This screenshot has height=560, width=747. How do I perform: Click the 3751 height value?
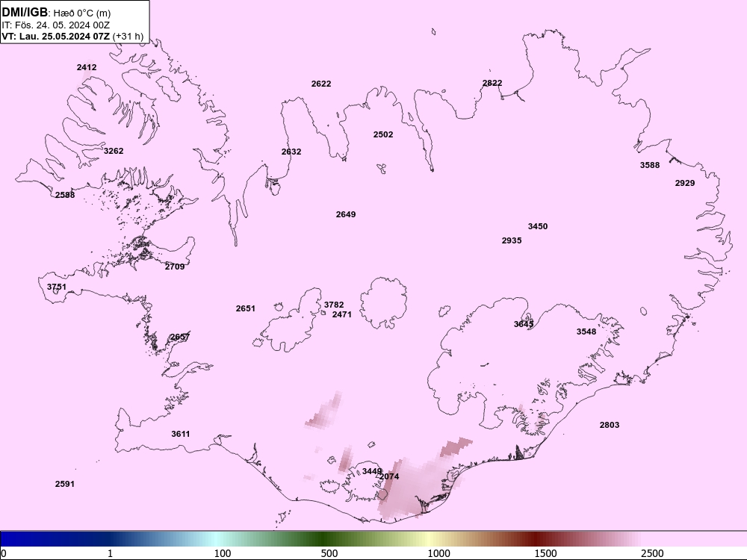[x=57, y=287]
